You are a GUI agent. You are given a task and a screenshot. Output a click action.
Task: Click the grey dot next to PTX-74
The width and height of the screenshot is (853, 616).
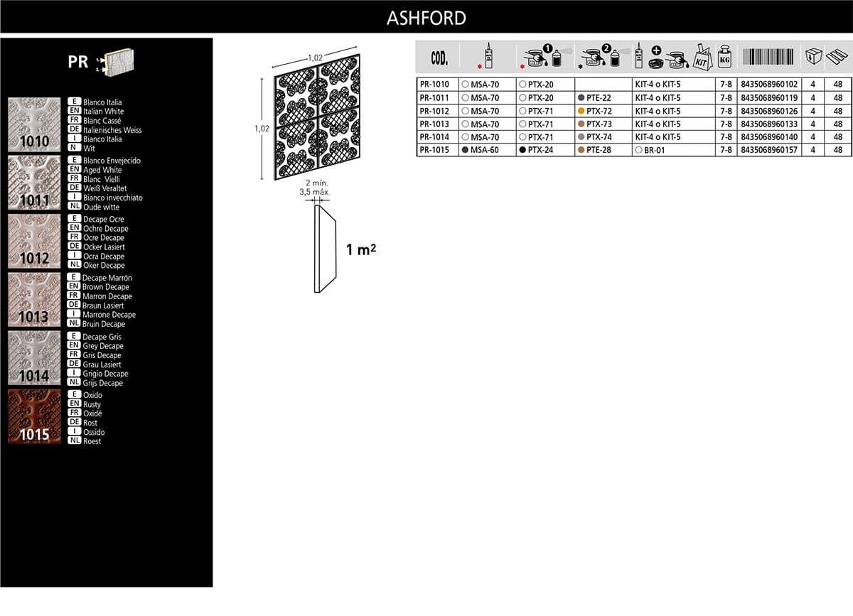pos(581,137)
